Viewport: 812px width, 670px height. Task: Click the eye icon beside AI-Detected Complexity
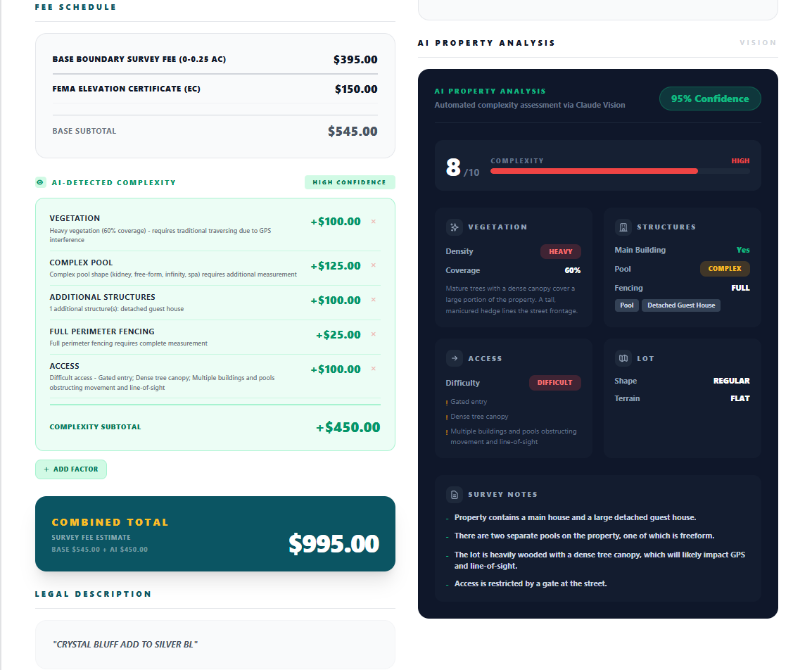tap(40, 182)
